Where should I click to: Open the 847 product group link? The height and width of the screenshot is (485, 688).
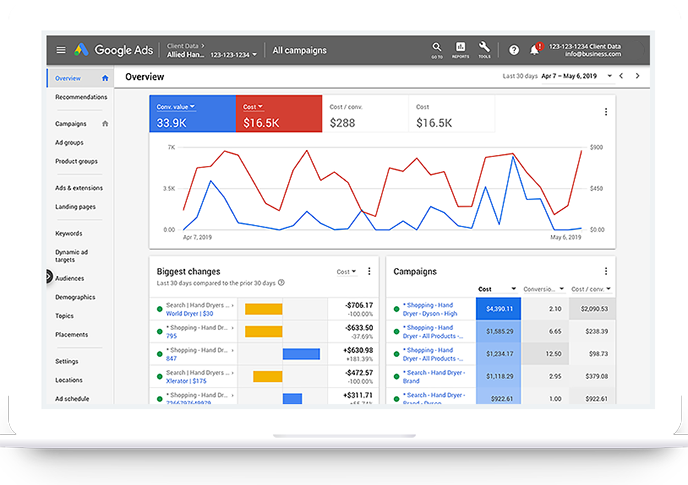pyautogui.click(x=171, y=358)
